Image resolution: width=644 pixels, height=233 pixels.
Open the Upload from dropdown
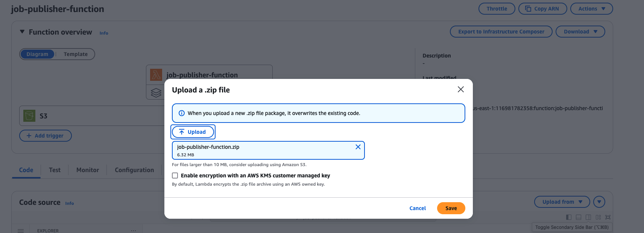[x=562, y=202]
